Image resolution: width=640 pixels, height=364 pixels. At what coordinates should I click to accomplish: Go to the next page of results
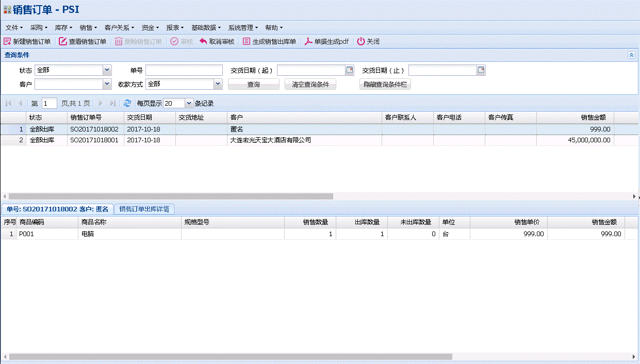(101, 104)
